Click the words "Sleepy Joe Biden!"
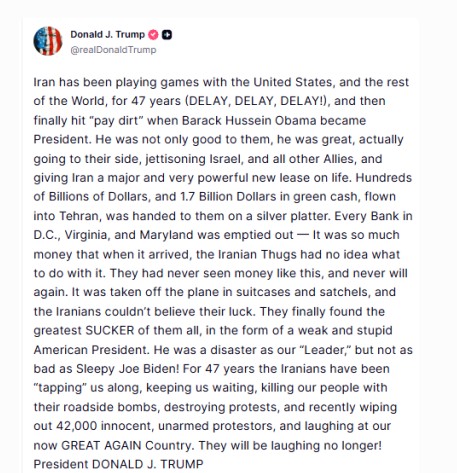The height and width of the screenshot is (473, 457). pyautogui.click(x=128, y=369)
